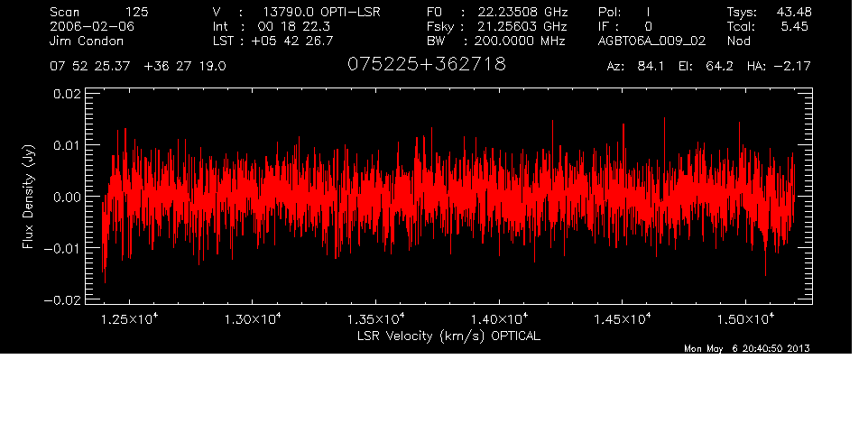Click the LSR Velocity (km/s) OPTICAL axis label

click(448, 336)
